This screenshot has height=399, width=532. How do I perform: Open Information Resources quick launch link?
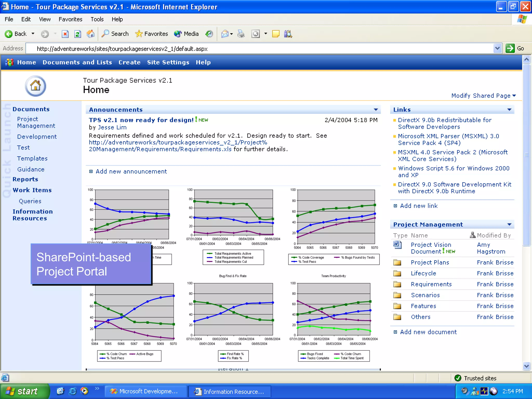(32, 215)
